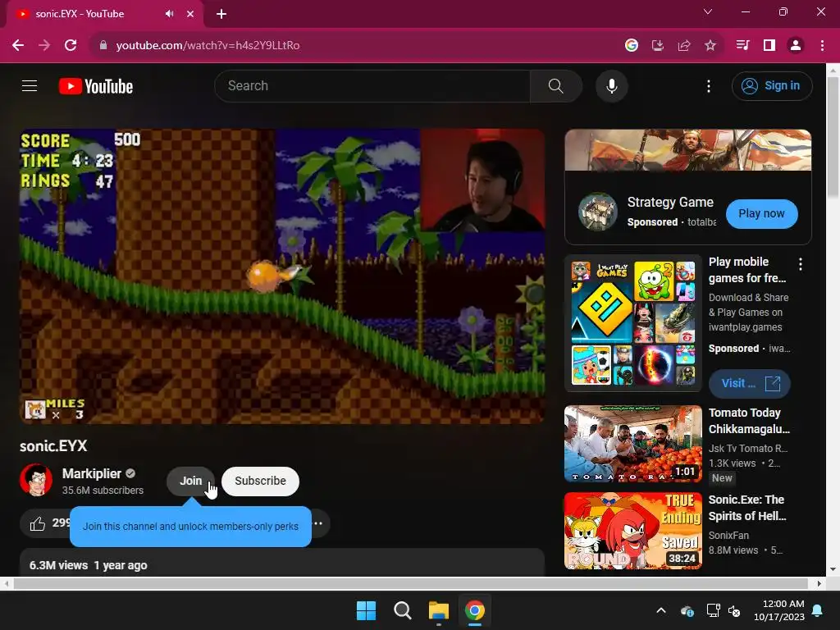Like the video with thumbs-up icon

38,523
